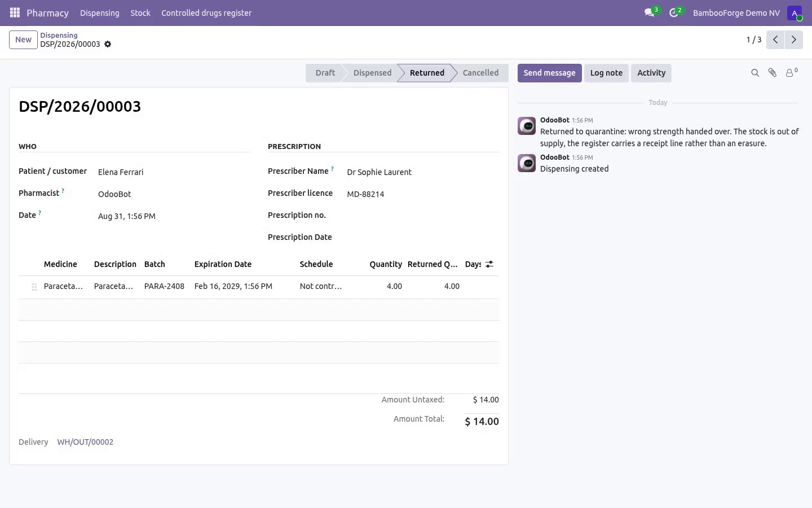Screen dimensions: 812x508
Task: Search messages in the chatter
Action: pos(755,73)
